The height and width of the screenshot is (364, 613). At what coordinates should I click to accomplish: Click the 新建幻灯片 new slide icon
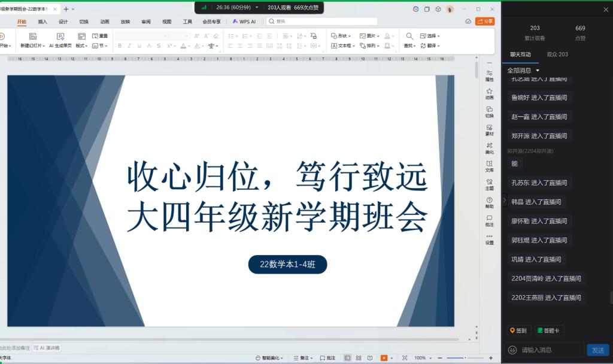32,37
